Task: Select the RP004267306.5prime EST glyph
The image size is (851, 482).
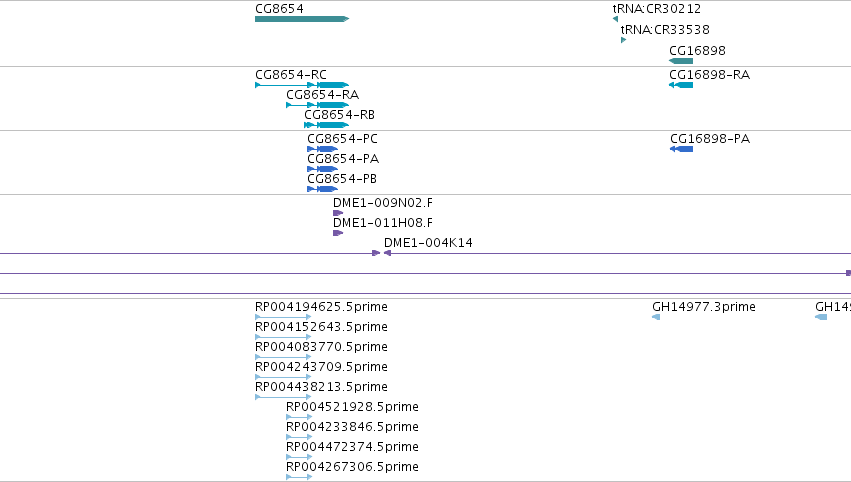Action: point(299,477)
